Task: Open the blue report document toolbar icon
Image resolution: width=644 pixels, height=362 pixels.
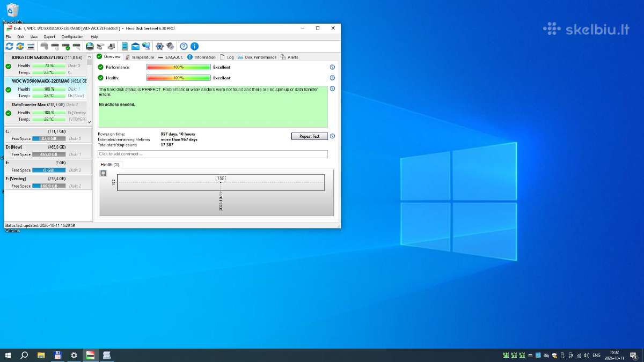Action: [x=125, y=47]
